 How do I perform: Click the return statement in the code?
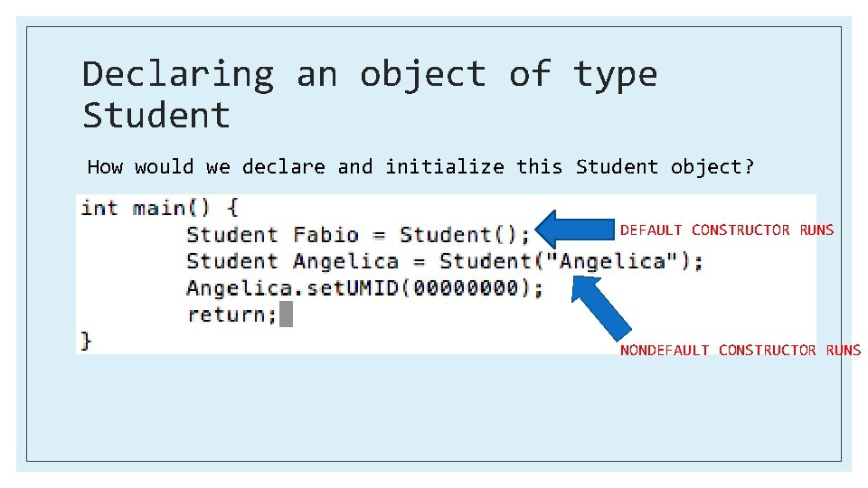pos(231,314)
